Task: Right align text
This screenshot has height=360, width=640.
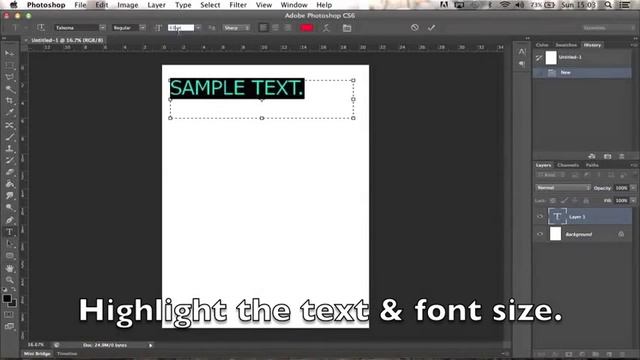Action: pos(288,28)
